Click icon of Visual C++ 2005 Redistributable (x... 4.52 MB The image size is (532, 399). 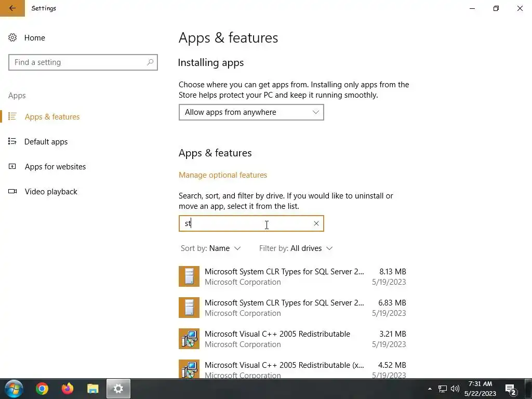[x=189, y=369]
